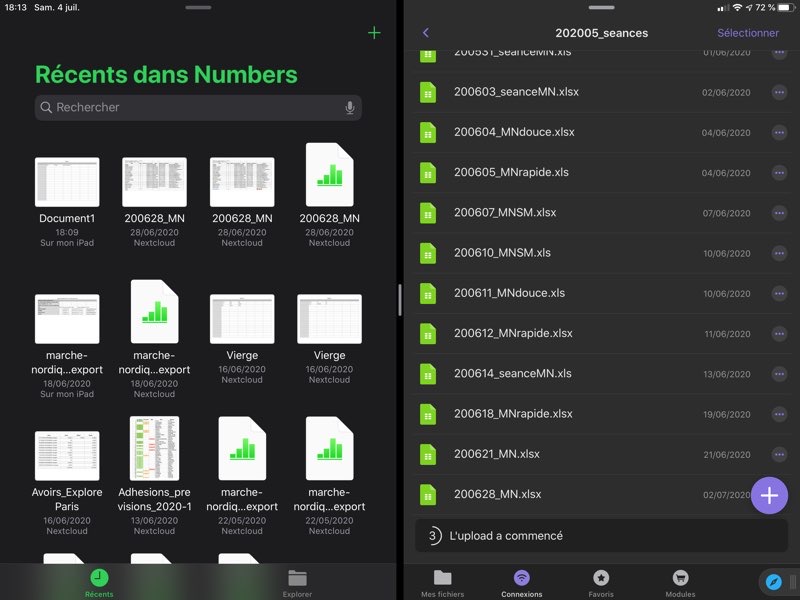
Task: Tap the microphone icon in search bar
Action: pos(350,108)
